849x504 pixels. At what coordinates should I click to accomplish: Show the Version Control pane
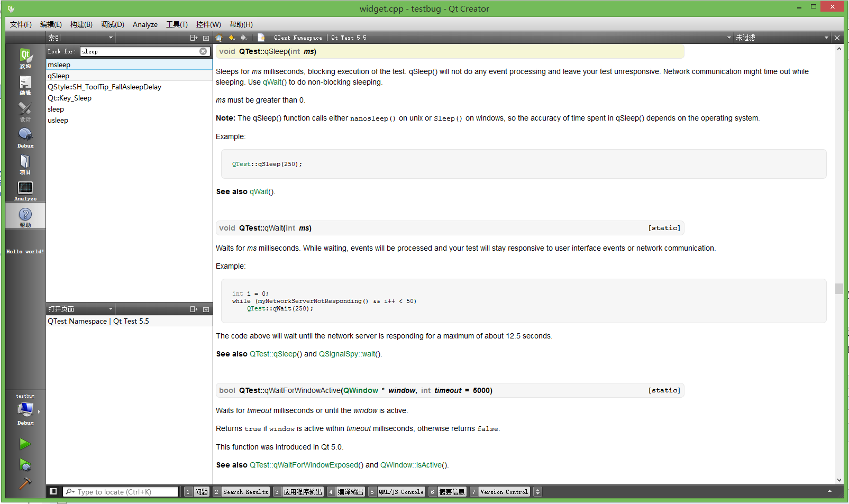click(499, 492)
